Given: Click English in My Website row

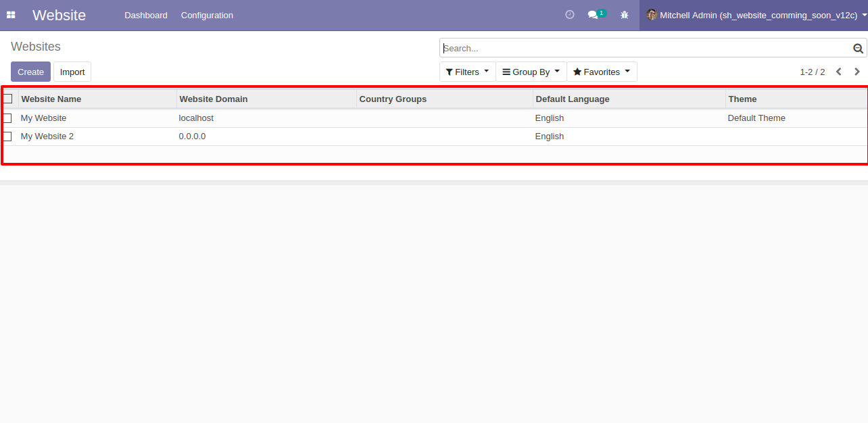Looking at the screenshot, I should pyautogui.click(x=629, y=118).
